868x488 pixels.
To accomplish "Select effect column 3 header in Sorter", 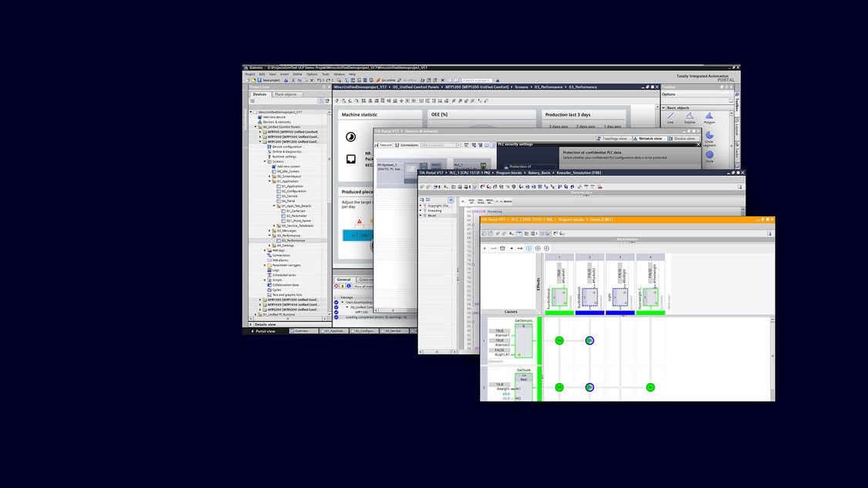I will [x=620, y=257].
